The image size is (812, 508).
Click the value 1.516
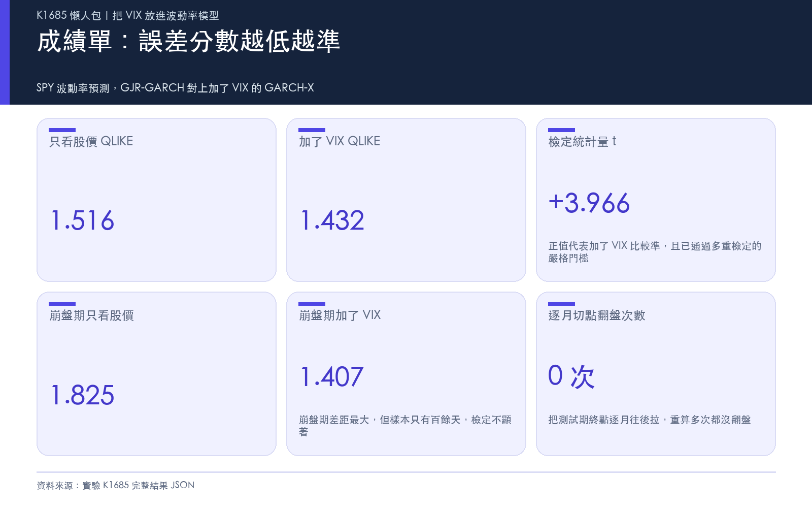pos(82,220)
